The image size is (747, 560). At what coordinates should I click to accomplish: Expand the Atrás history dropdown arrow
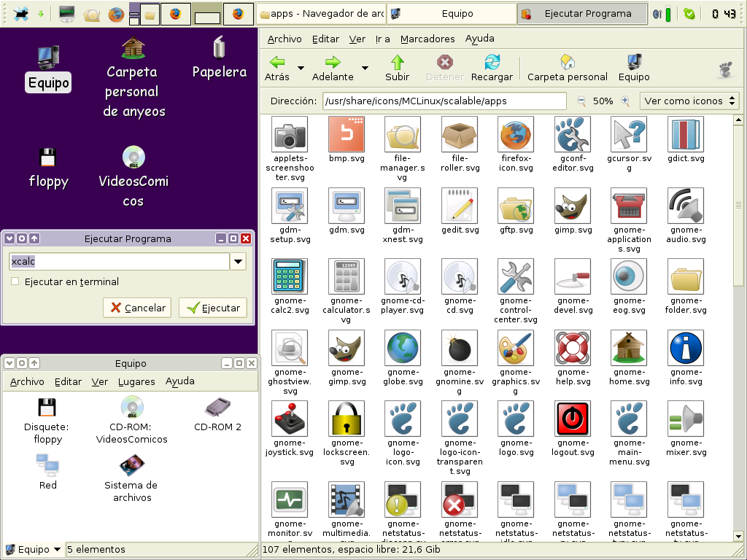click(301, 68)
